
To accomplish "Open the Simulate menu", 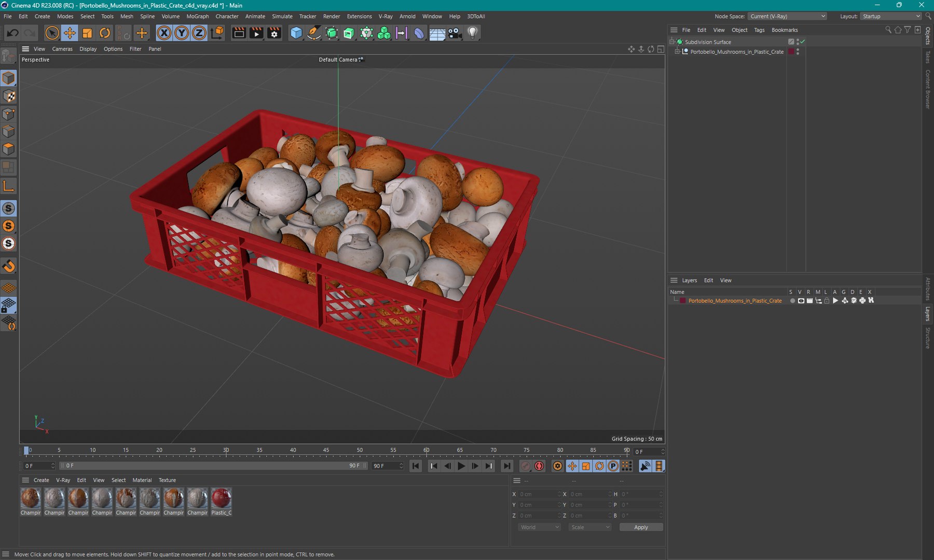I will pos(282,17).
